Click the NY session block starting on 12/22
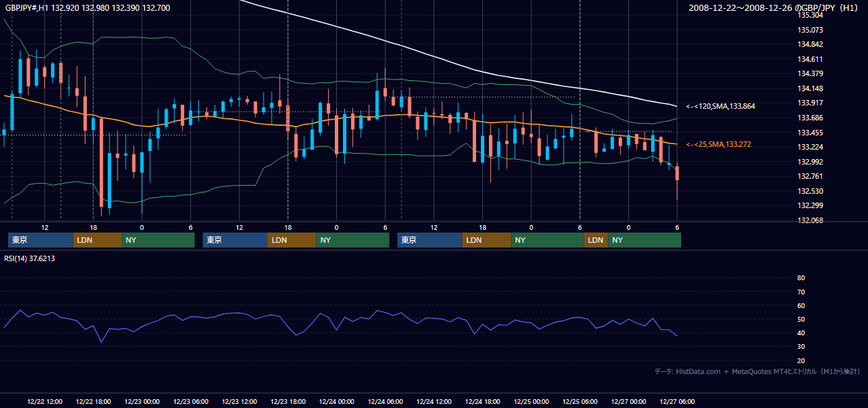Image resolution: width=868 pixels, height=408 pixels. [158, 240]
